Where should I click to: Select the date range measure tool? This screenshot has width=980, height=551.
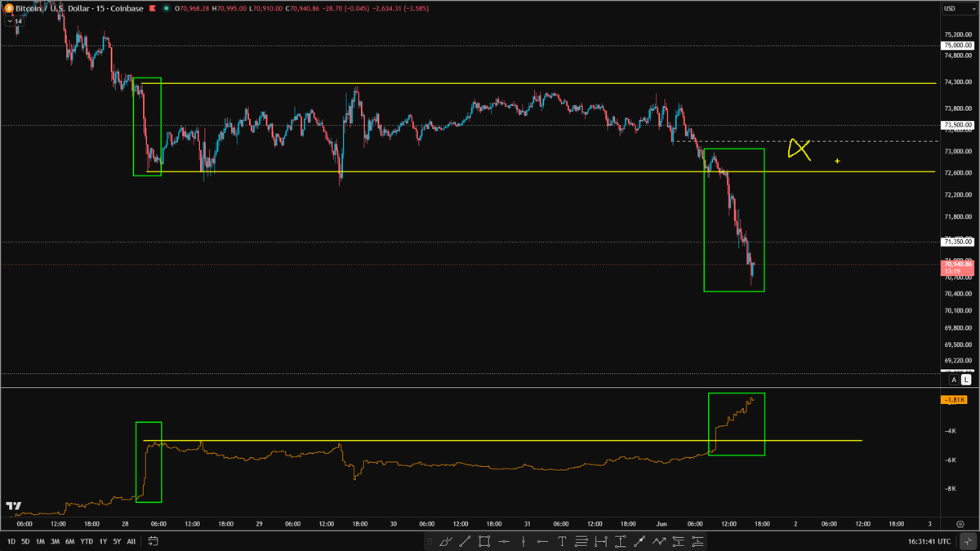(601, 541)
